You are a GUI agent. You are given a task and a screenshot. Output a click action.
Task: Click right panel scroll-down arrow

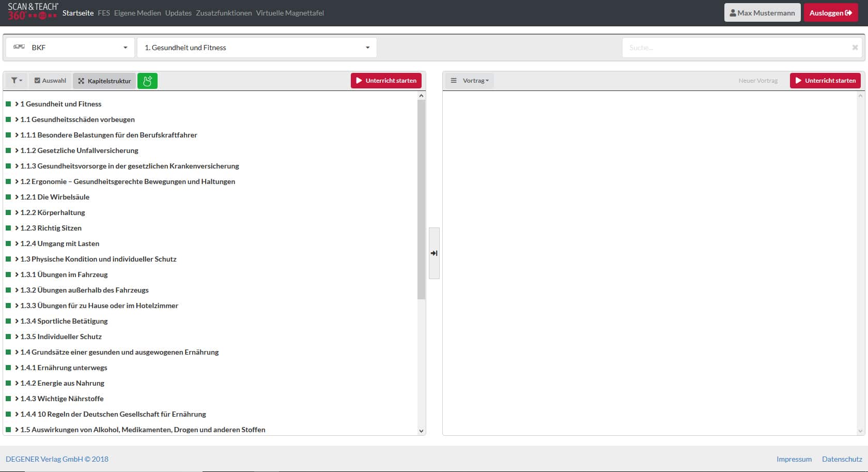[x=860, y=431]
